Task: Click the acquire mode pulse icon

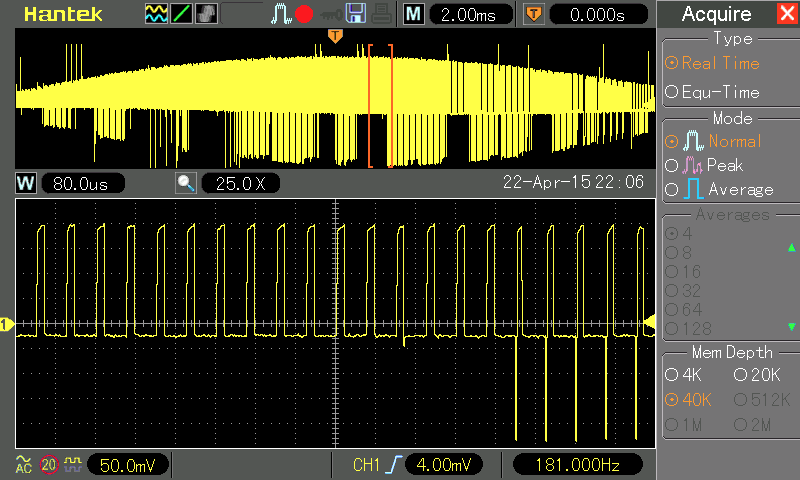Action: (280, 14)
